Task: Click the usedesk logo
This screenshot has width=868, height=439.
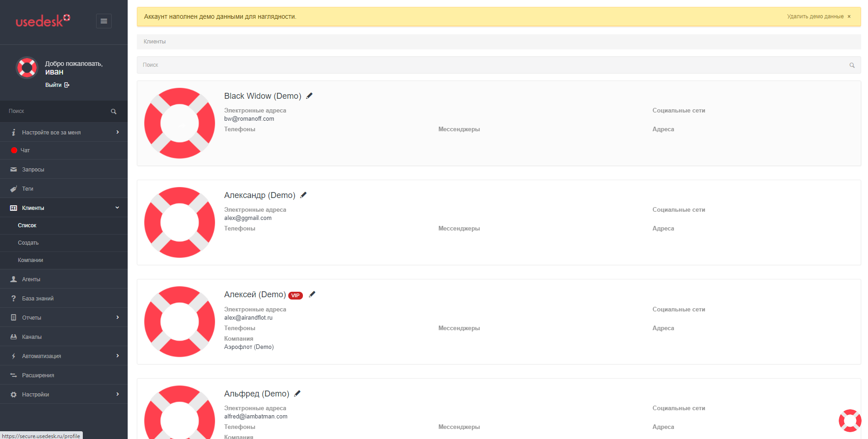Action: (43, 21)
